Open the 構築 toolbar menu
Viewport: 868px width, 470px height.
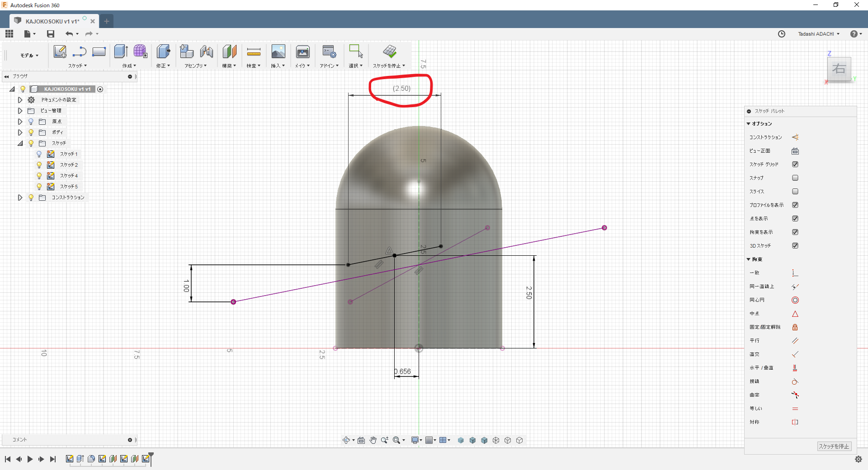tap(229, 66)
